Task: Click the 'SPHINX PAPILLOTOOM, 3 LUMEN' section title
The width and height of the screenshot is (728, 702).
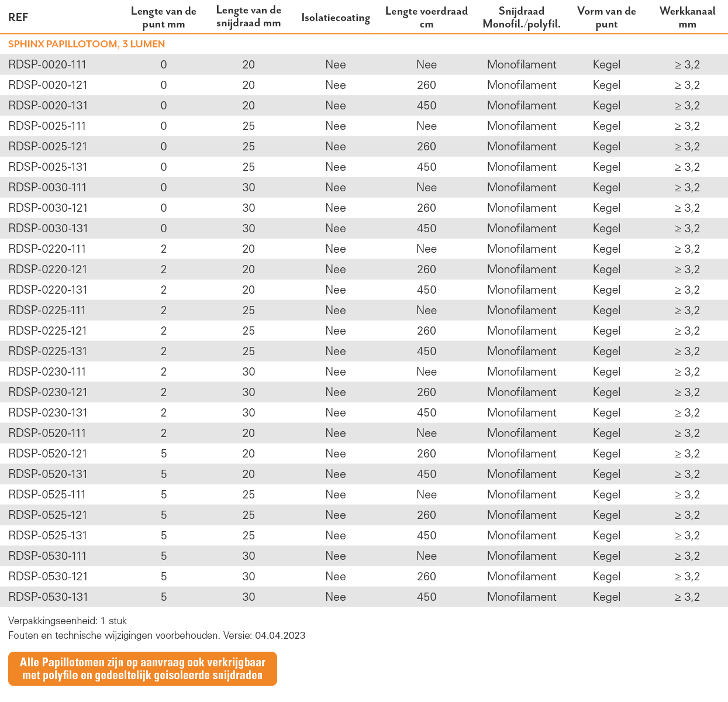Action: [x=87, y=44]
